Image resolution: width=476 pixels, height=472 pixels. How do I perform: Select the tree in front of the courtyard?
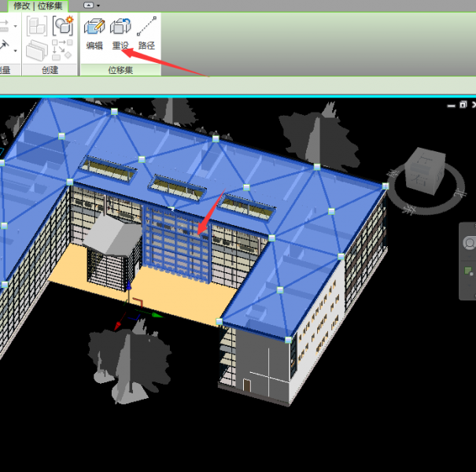click(x=129, y=361)
